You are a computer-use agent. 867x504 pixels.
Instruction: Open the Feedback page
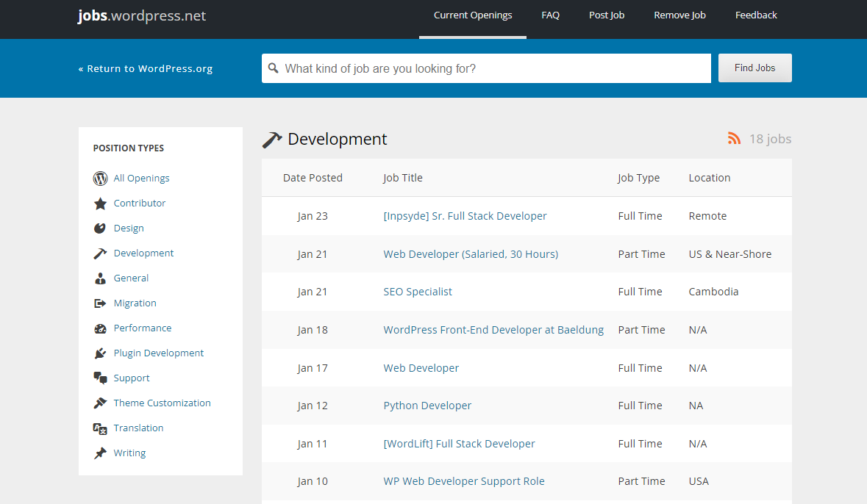pos(756,15)
